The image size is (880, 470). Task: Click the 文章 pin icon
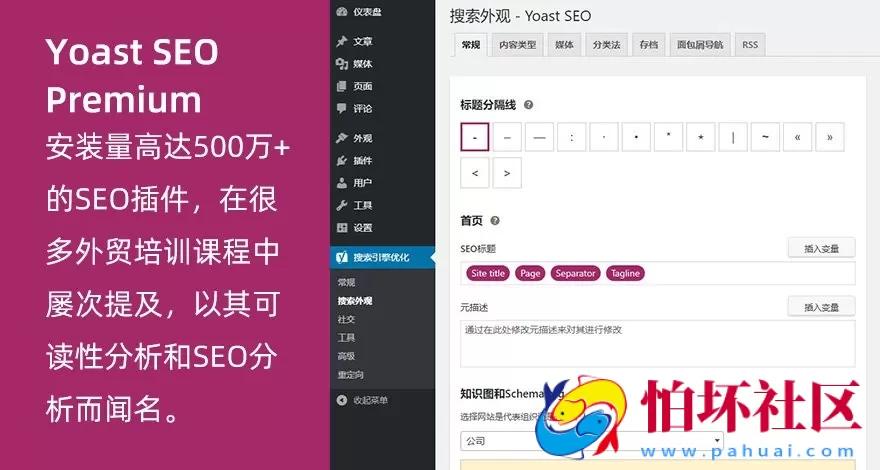tap(342, 42)
